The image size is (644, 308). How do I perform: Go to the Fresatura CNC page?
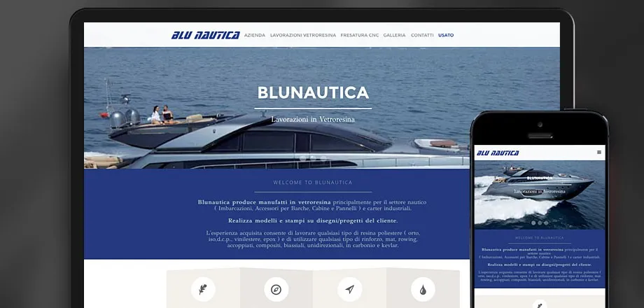359,35
